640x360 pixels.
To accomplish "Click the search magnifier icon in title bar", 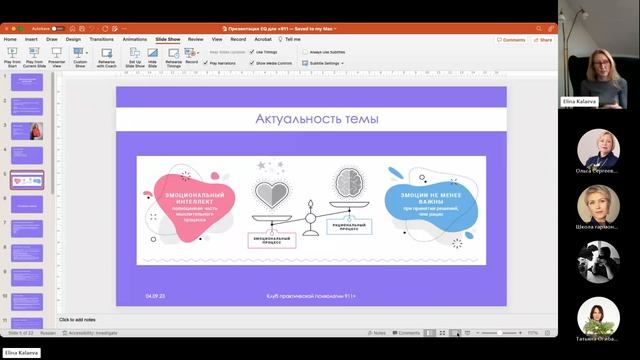I will tap(539, 29).
